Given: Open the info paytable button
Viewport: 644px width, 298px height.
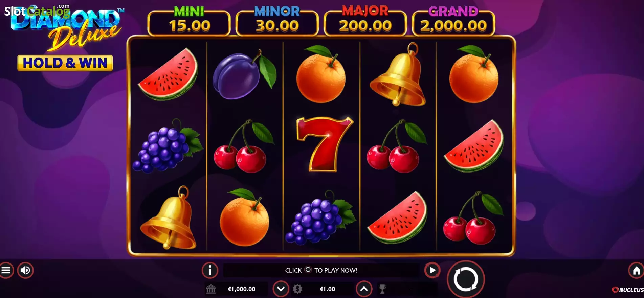Looking at the screenshot, I should coord(210,270).
